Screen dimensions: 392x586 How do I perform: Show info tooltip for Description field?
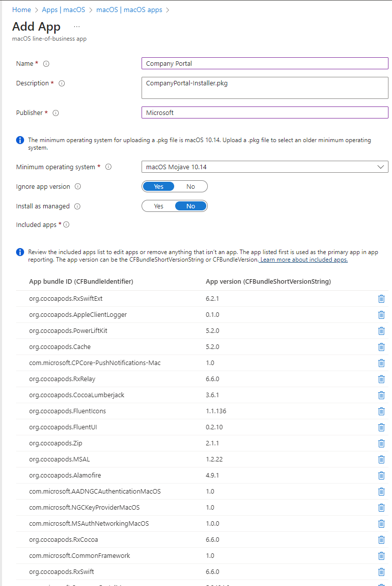click(x=62, y=83)
